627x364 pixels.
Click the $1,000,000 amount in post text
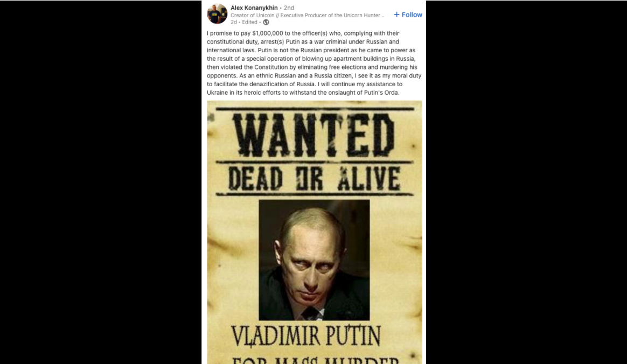click(x=268, y=33)
